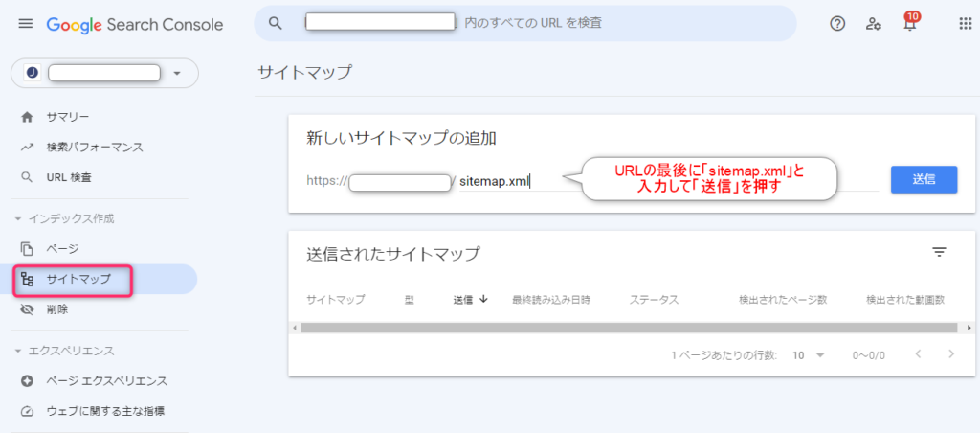
Task: Open the Google apps grid icon
Action: tap(965, 24)
